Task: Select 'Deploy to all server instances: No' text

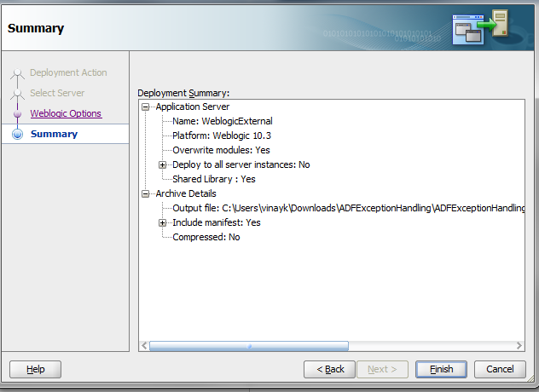Action: click(241, 165)
